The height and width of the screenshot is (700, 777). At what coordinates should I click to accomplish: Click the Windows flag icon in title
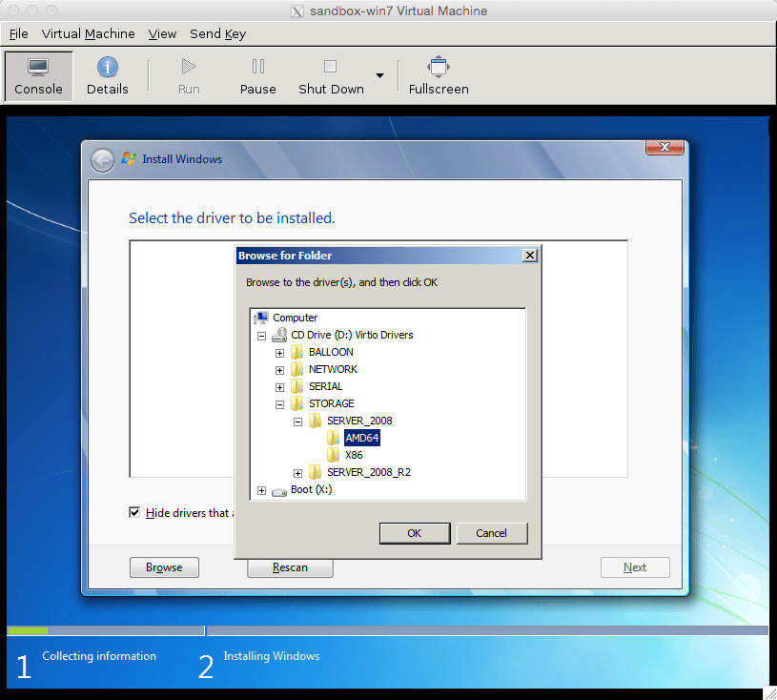[x=129, y=158]
